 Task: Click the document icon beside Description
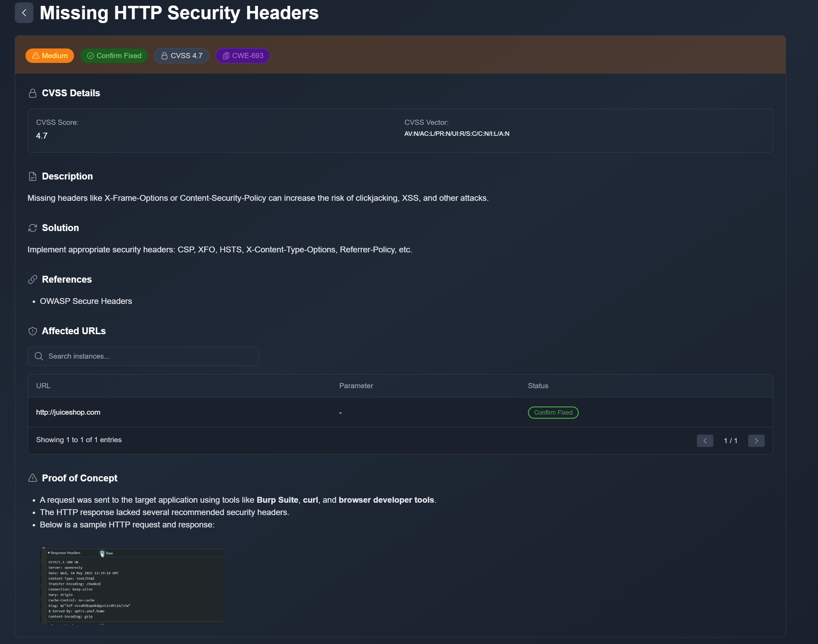pyautogui.click(x=32, y=176)
